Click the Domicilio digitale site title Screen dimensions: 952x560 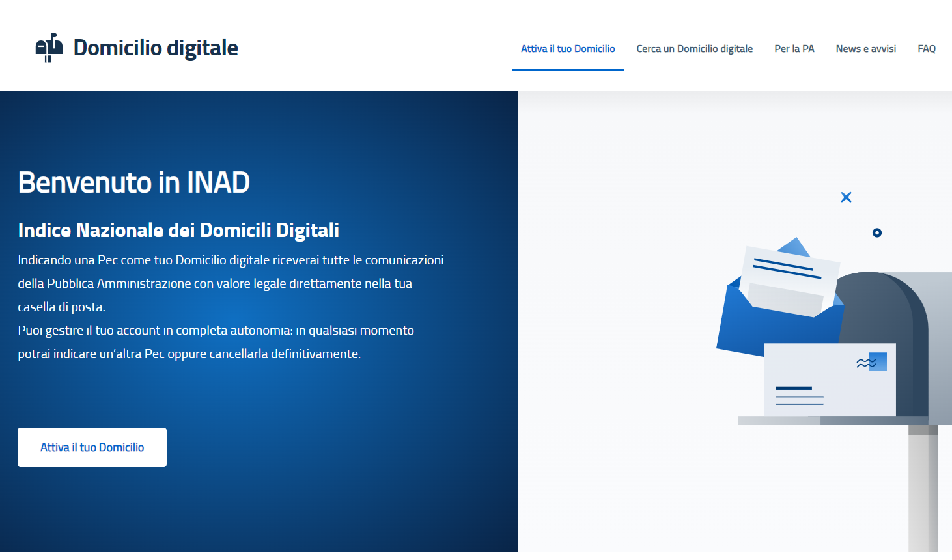[x=156, y=48]
